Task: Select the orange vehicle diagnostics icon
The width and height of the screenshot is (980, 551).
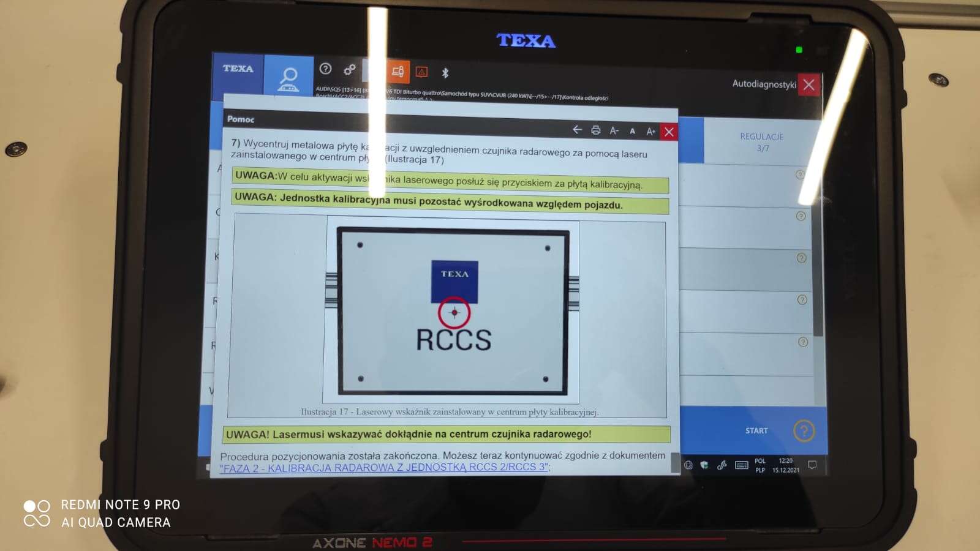Action: 398,72
